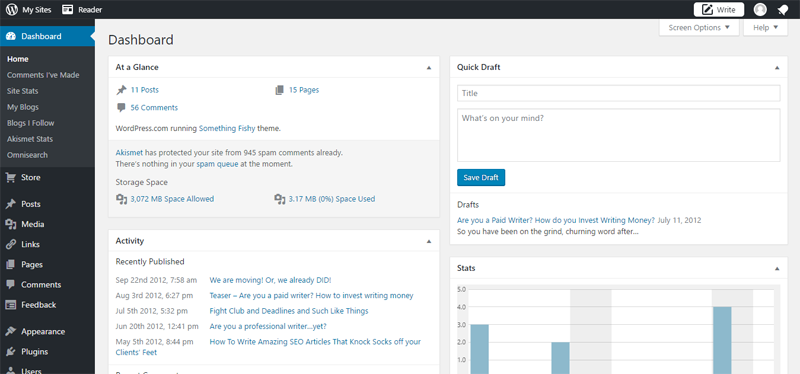The height and width of the screenshot is (374, 800).
Task: Open the 3,072 MB Space Allowed link
Action: [x=172, y=199]
